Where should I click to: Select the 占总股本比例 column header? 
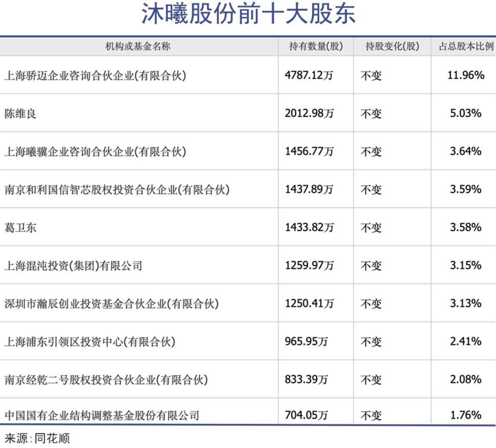[x=466, y=46]
